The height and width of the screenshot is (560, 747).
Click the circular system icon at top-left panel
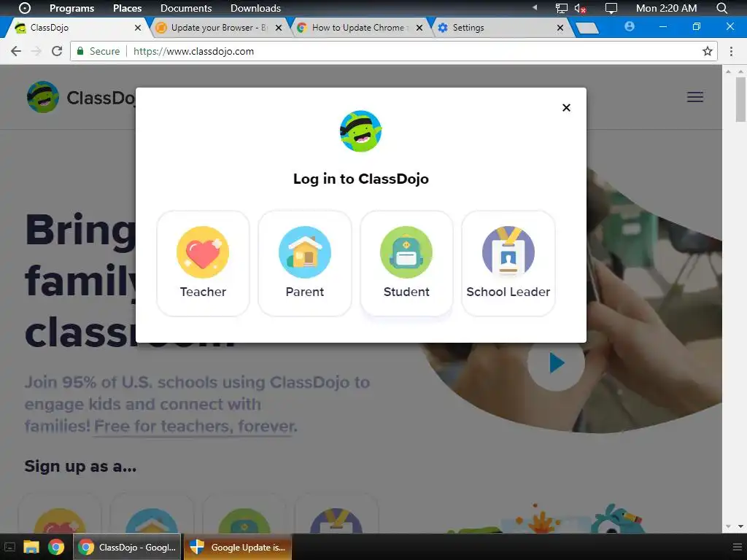[x=24, y=8]
